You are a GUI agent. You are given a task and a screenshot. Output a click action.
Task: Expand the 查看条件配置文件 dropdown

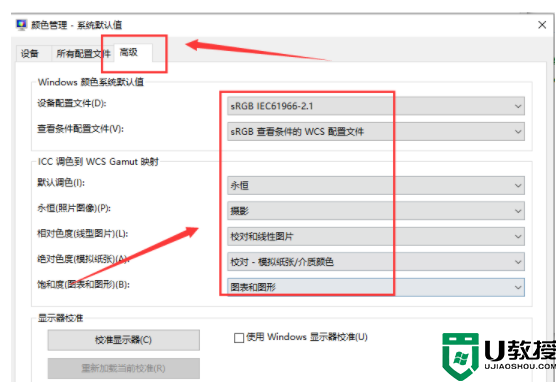376,131
